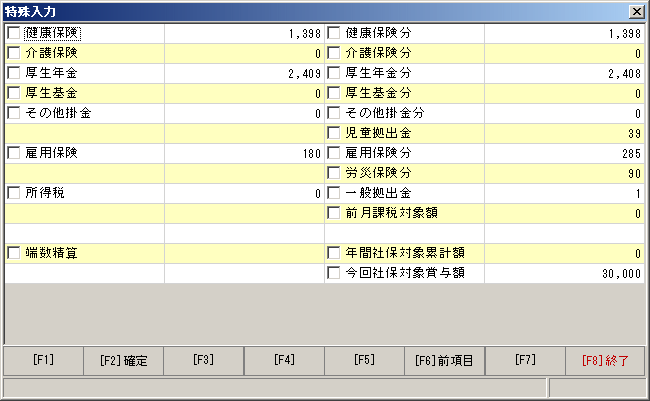Screen dimensions: 650x401
Task: Check the 前月課税対象額 checkbox
Action: coord(334,213)
